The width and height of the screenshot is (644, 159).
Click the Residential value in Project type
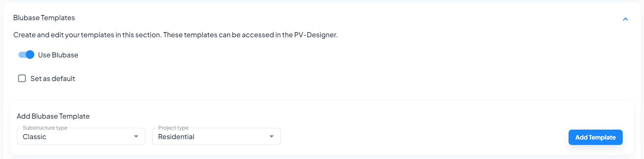point(176,137)
